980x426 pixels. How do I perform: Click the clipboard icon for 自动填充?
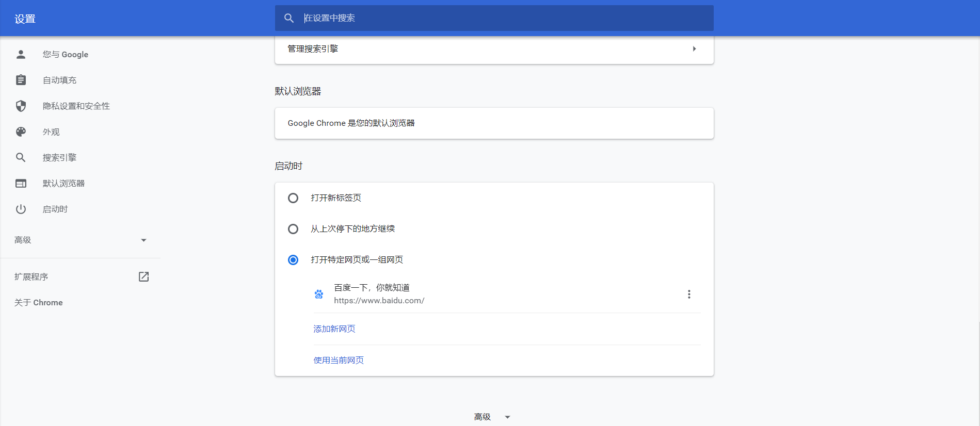(21, 80)
